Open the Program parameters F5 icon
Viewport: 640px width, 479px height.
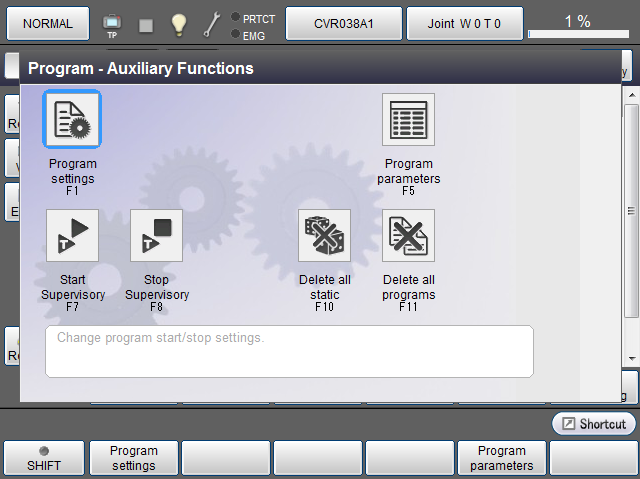[408, 120]
